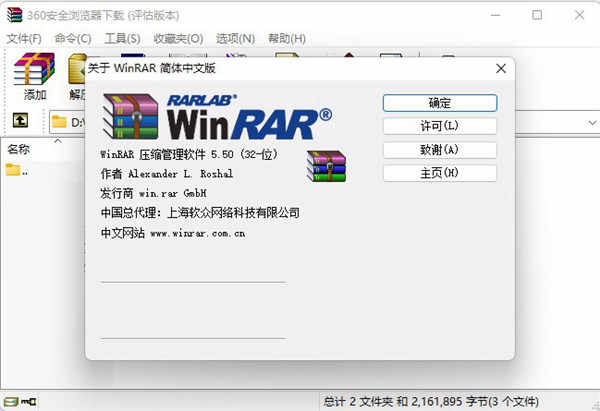
Task: Click the 中国总代理 company text line
Action: point(200,213)
